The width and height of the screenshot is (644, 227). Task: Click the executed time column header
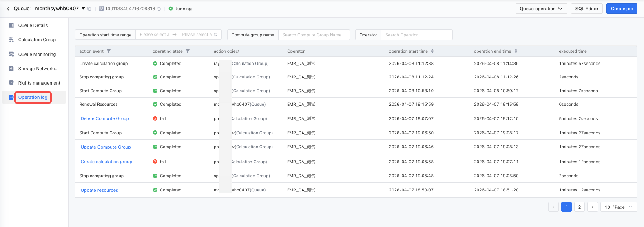573,51
